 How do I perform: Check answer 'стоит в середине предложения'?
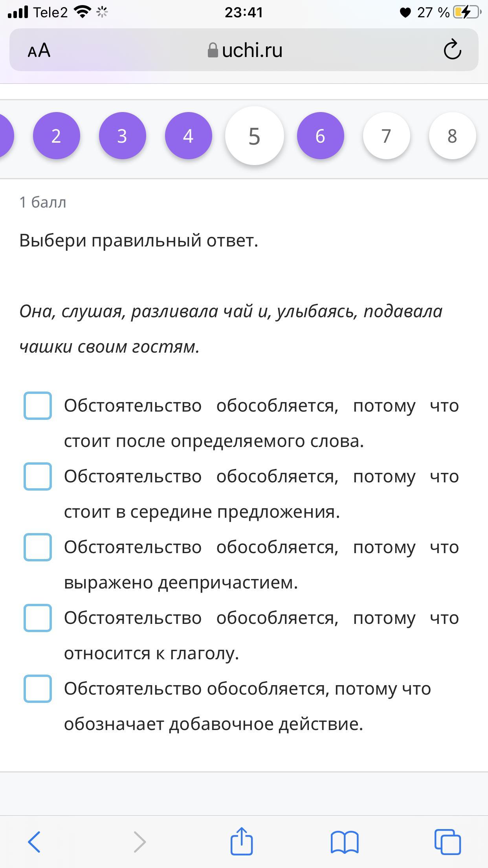[x=38, y=476]
